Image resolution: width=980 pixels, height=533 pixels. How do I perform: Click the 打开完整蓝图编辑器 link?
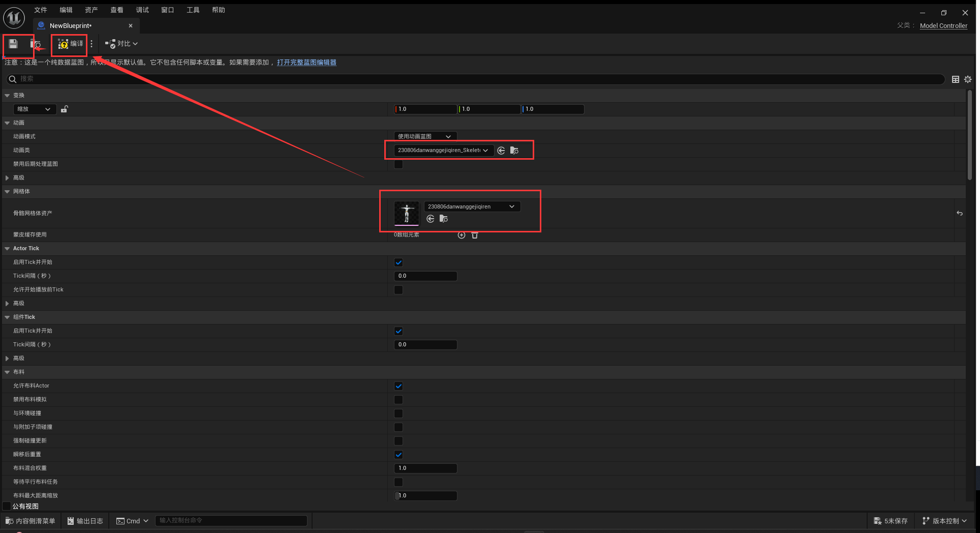click(307, 63)
